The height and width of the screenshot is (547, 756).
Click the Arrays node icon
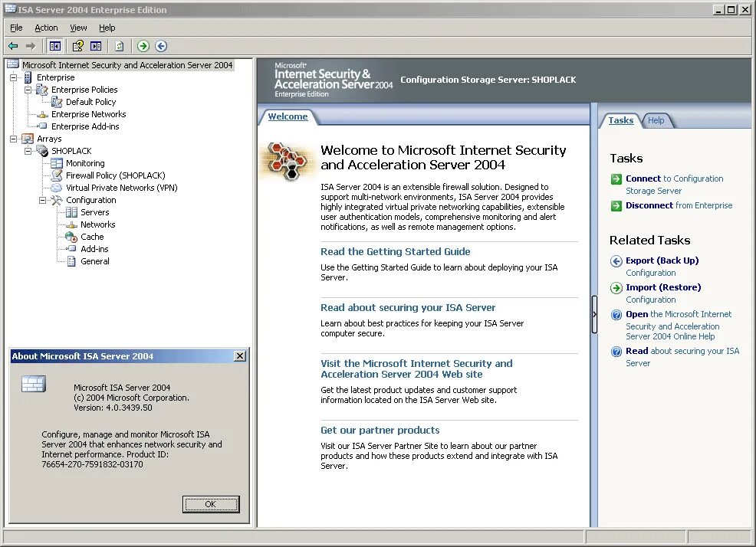28,139
